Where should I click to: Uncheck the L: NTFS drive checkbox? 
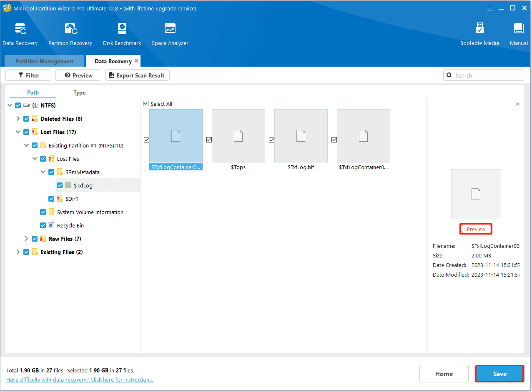(x=18, y=105)
